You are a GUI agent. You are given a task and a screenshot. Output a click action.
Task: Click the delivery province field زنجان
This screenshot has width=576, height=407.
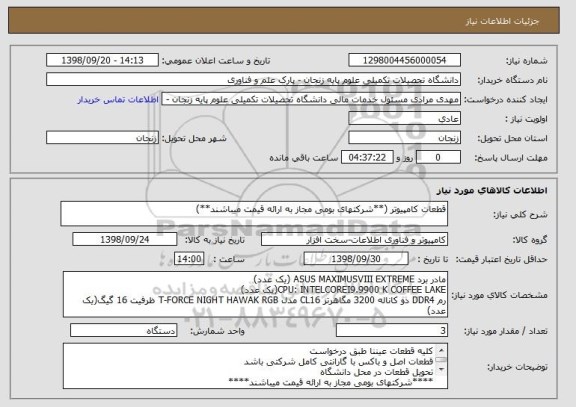[x=404, y=138]
